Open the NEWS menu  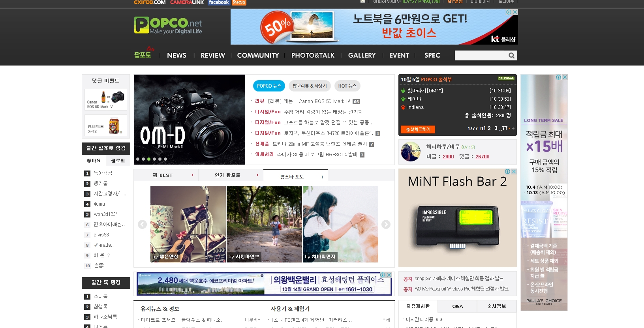pyautogui.click(x=176, y=55)
